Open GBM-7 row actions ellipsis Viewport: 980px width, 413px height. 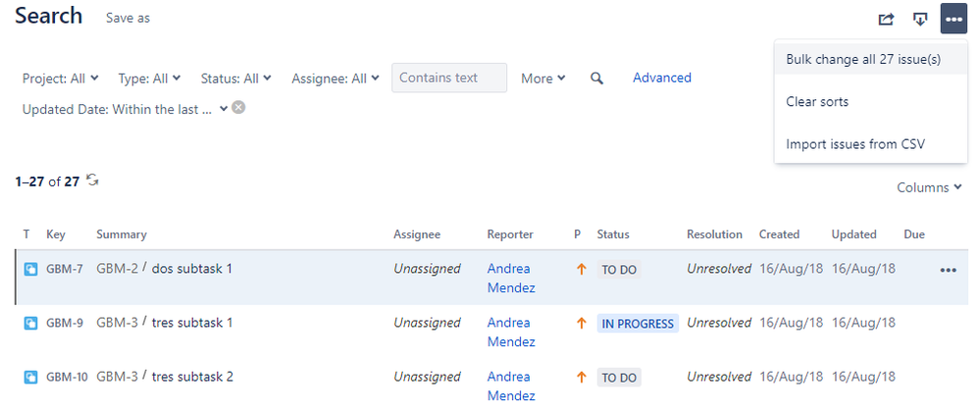click(949, 270)
